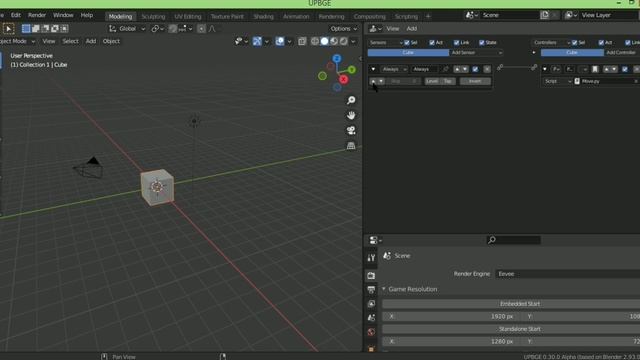
Task: Toggle the snapping magnet icon
Action: pyautogui.click(x=173, y=29)
